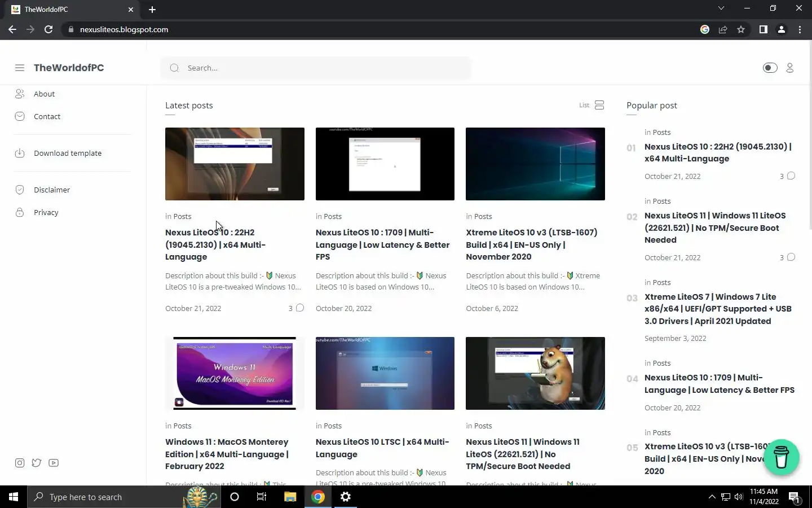Open the Instagram icon in sidebar footer

point(20,463)
